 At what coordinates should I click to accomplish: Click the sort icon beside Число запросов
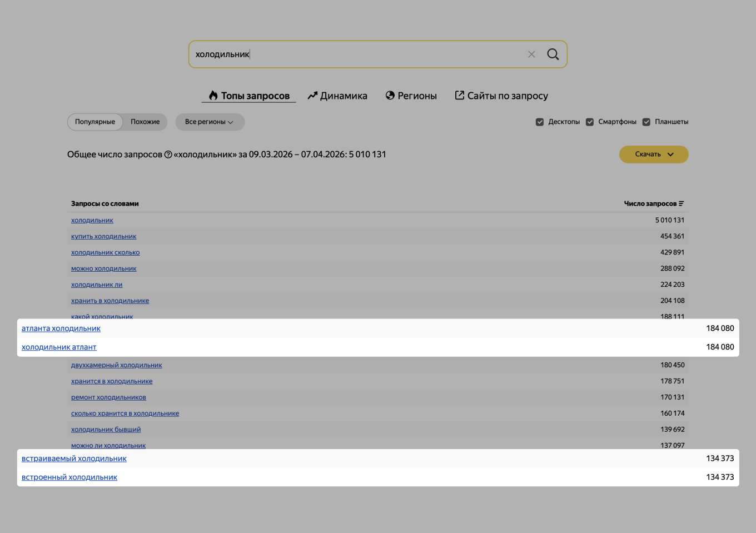[x=682, y=204]
